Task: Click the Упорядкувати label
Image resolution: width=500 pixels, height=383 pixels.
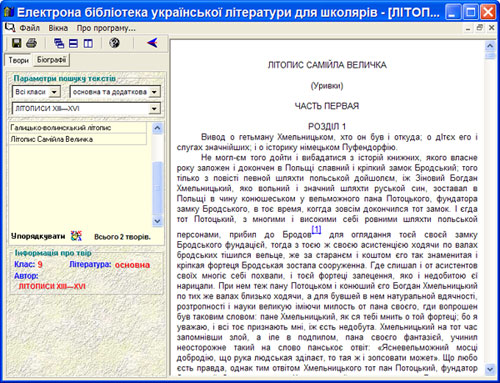Action: (x=38, y=236)
